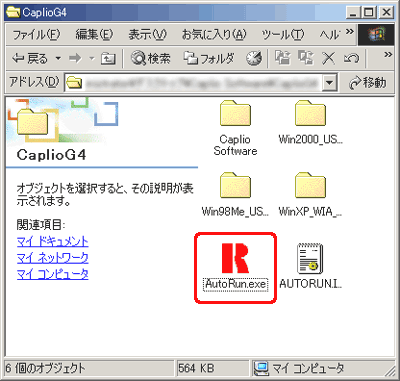This screenshot has width=400, height=381.
Task: Open the File (ファイル) menu
Action: (x=36, y=35)
